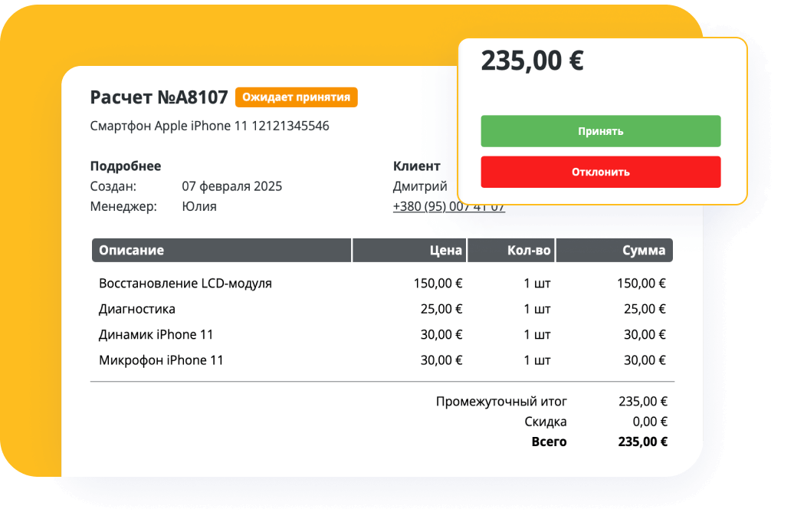The image size is (794, 532).
Task: Click the total amount 235,00 € in popup
Action: (x=533, y=60)
